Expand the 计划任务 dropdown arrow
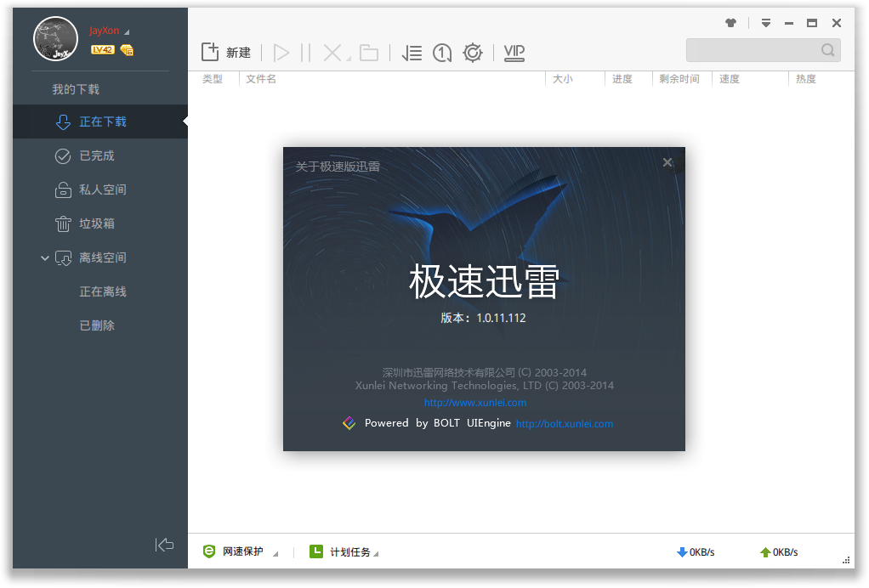Viewport: 869px width, 588px height. tap(376, 554)
